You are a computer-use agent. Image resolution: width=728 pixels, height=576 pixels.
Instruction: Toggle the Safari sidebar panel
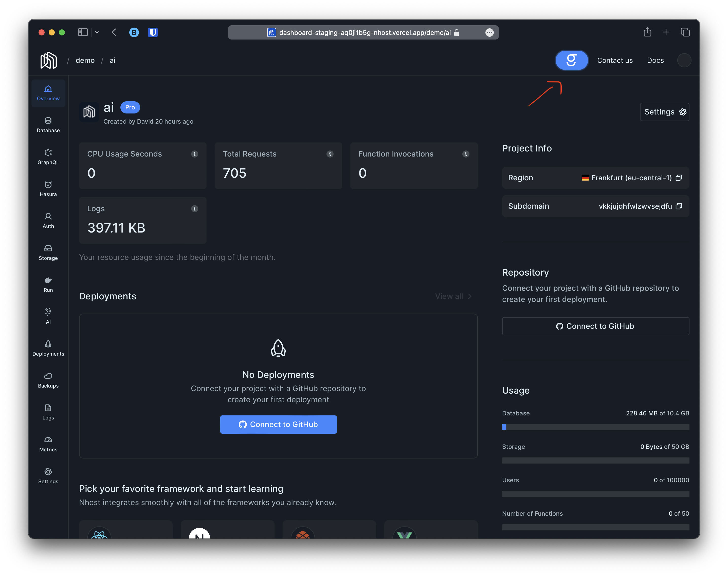83,32
